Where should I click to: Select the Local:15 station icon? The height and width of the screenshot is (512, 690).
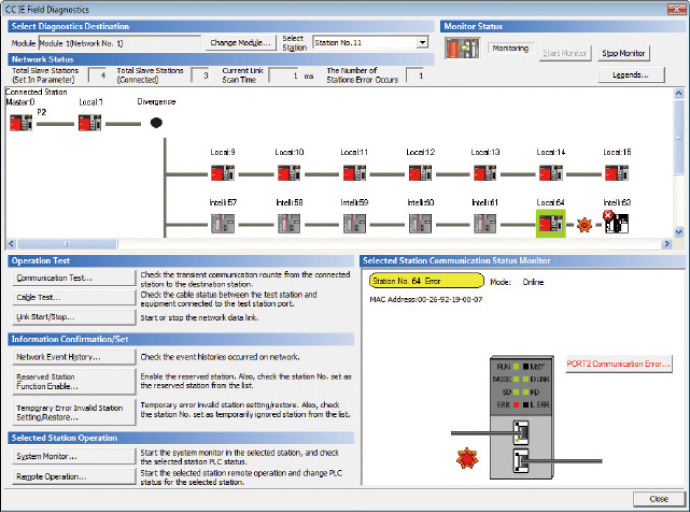tap(617, 173)
